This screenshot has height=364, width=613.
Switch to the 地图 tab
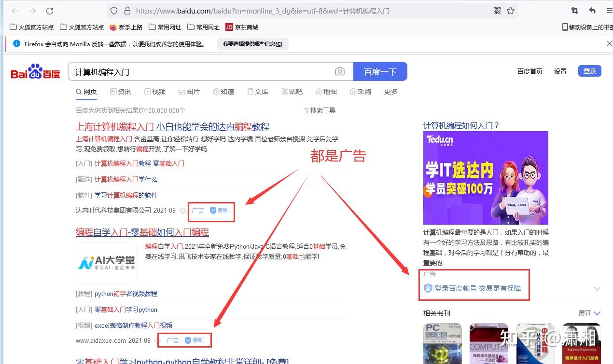pos(326,92)
